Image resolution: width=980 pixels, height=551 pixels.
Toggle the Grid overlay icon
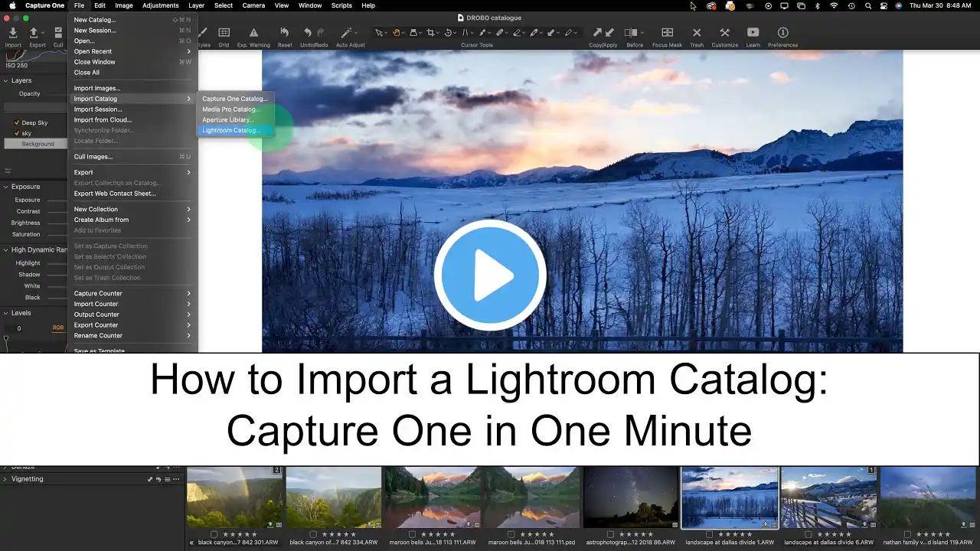(224, 33)
